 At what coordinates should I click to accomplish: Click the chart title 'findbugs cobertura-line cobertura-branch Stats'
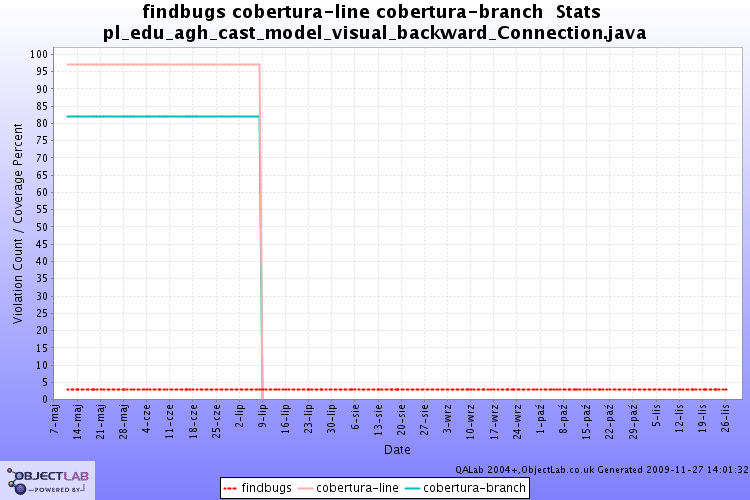[x=372, y=11]
